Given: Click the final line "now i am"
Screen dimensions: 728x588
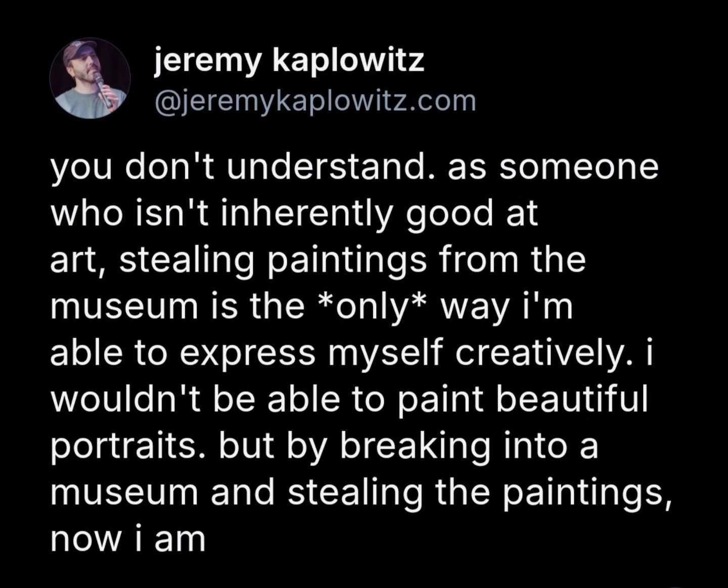Looking at the screenshot, I should (x=128, y=539).
